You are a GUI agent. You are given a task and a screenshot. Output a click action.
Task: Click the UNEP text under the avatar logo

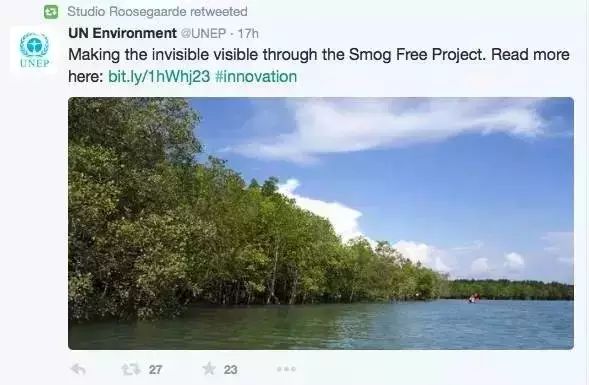[35, 63]
